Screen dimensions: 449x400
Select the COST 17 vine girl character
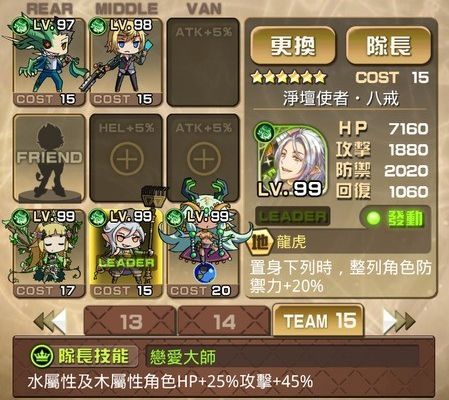[49, 253]
